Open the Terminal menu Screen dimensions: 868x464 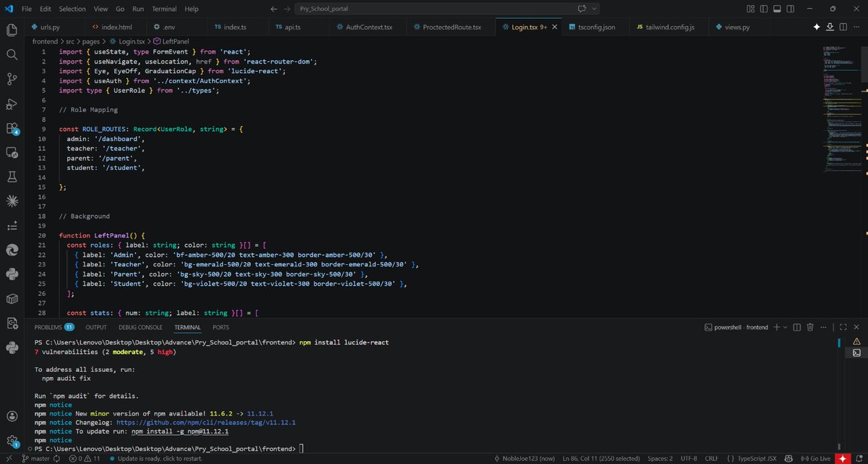(x=164, y=9)
